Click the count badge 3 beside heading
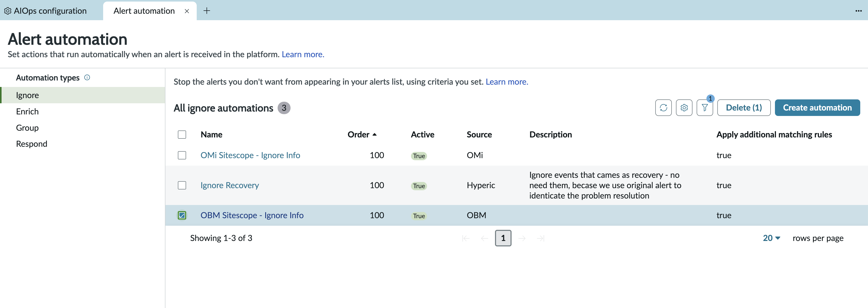This screenshot has width=868, height=308. (x=284, y=108)
